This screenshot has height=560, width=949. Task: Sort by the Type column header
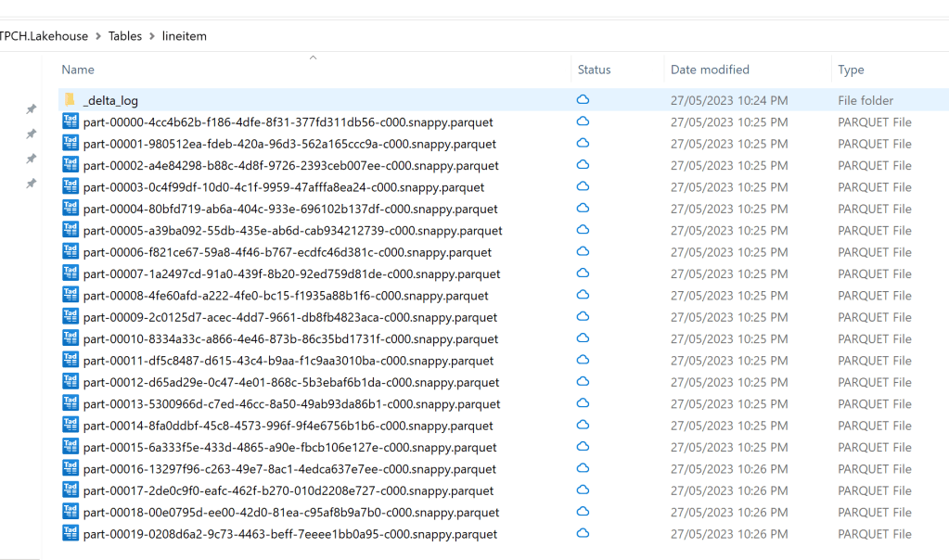click(851, 70)
